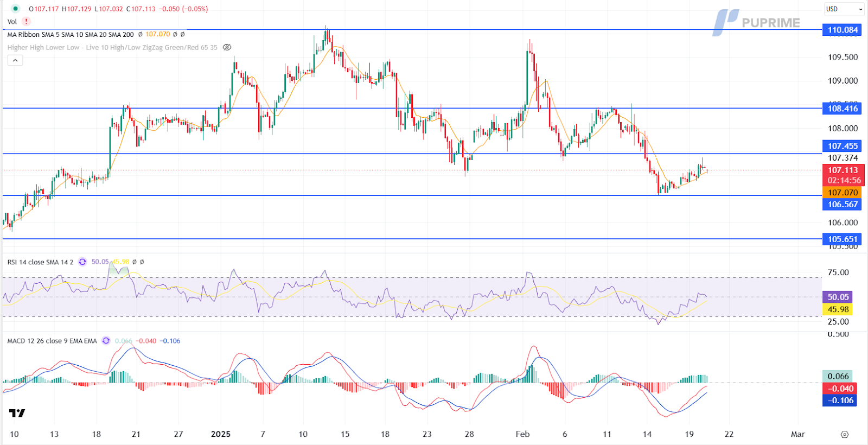Click the RSI MA value 45.98 in legend
This screenshot has width=868, height=445.
pyautogui.click(x=121, y=262)
